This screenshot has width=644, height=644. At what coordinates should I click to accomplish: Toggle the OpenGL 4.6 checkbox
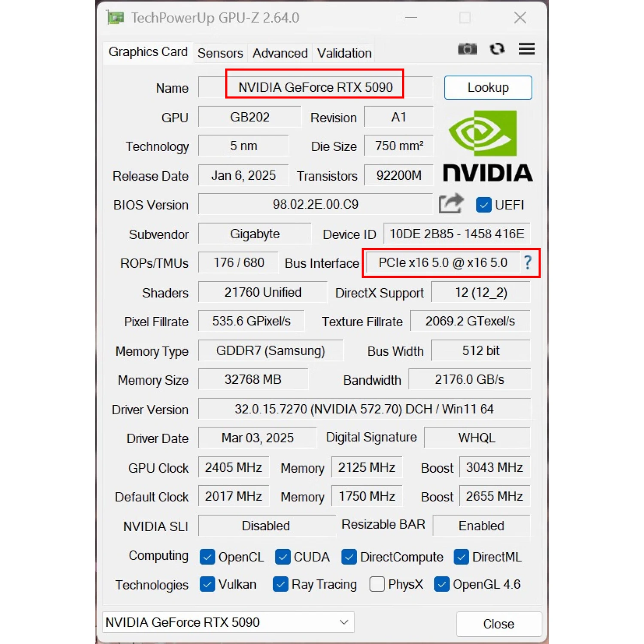pyautogui.click(x=442, y=584)
